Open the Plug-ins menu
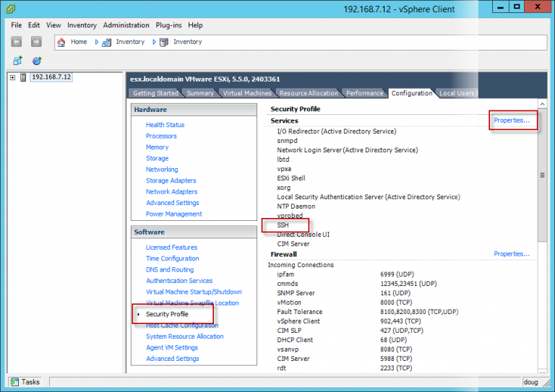The height and width of the screenshot is (392, 555). point(169,25)
